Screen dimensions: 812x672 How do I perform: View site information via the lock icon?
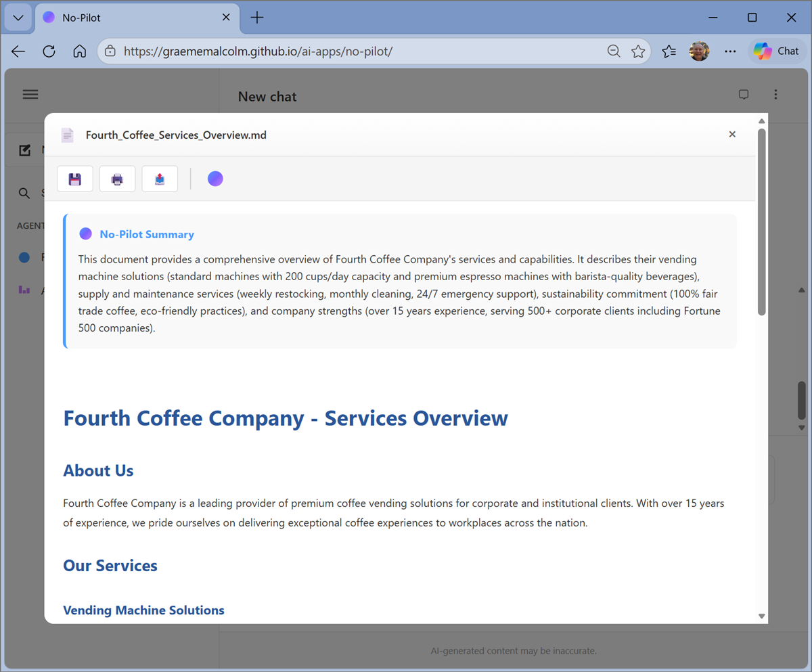[x=110, y=51]
